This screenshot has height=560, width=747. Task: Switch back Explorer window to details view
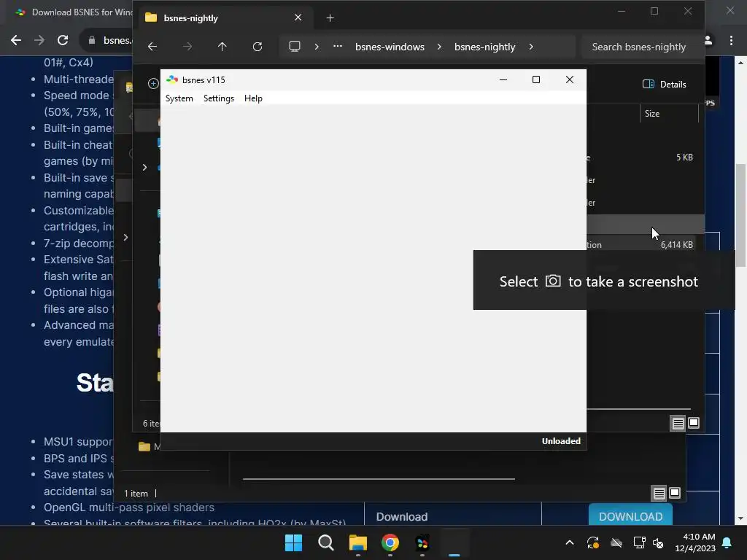[659, 494]
